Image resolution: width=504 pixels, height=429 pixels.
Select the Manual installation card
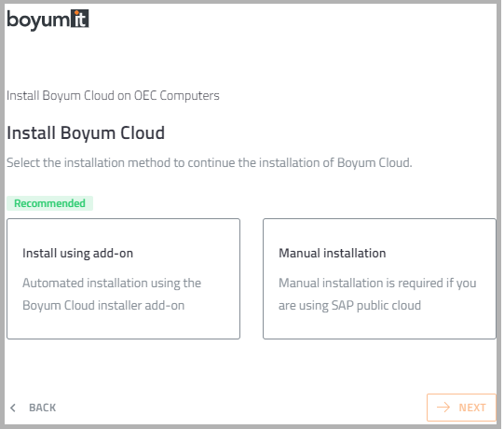(x=379, y=279)
